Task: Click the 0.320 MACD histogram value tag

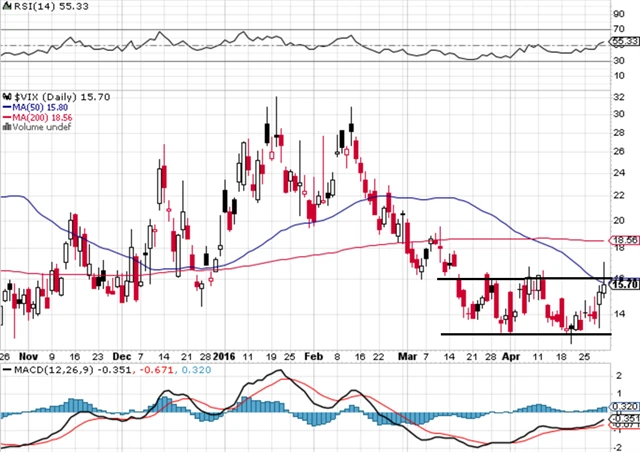Action: point(624,408)
